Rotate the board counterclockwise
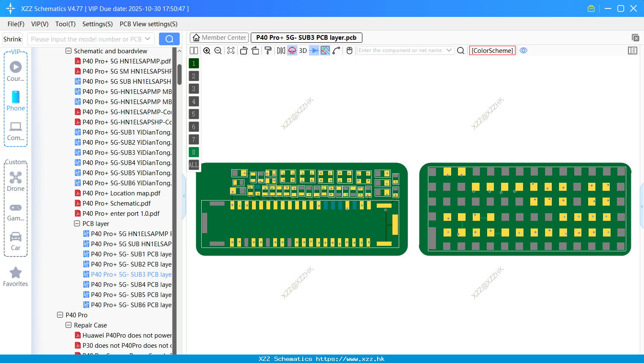Screen dimensions: 644x363 coord(244,50)
